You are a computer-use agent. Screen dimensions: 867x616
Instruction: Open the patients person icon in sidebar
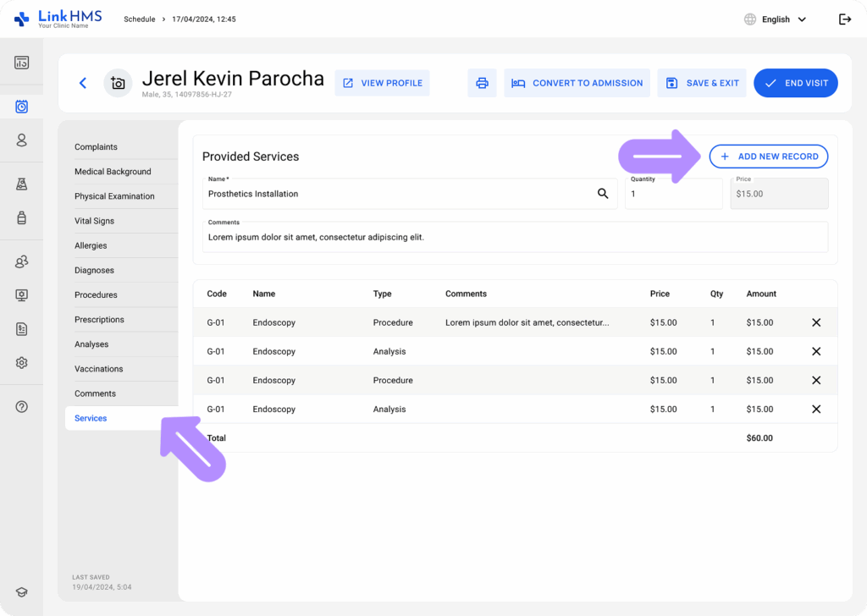22,140
